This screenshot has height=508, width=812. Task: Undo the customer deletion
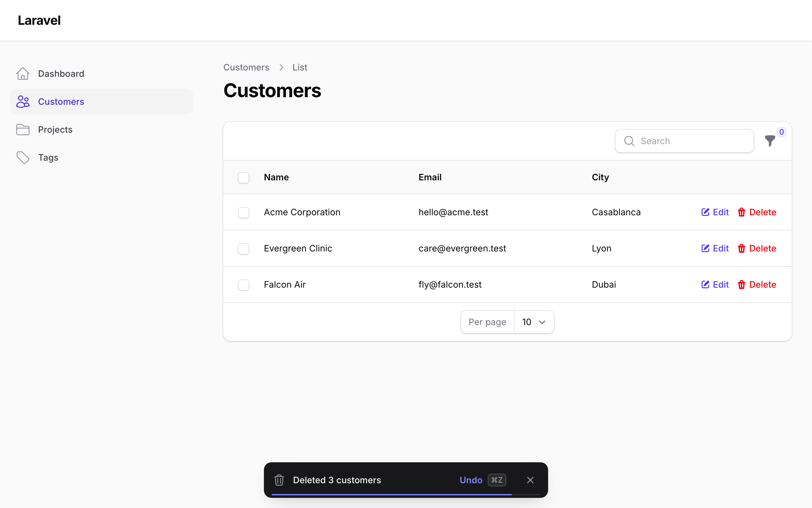[x=471, y=480]
